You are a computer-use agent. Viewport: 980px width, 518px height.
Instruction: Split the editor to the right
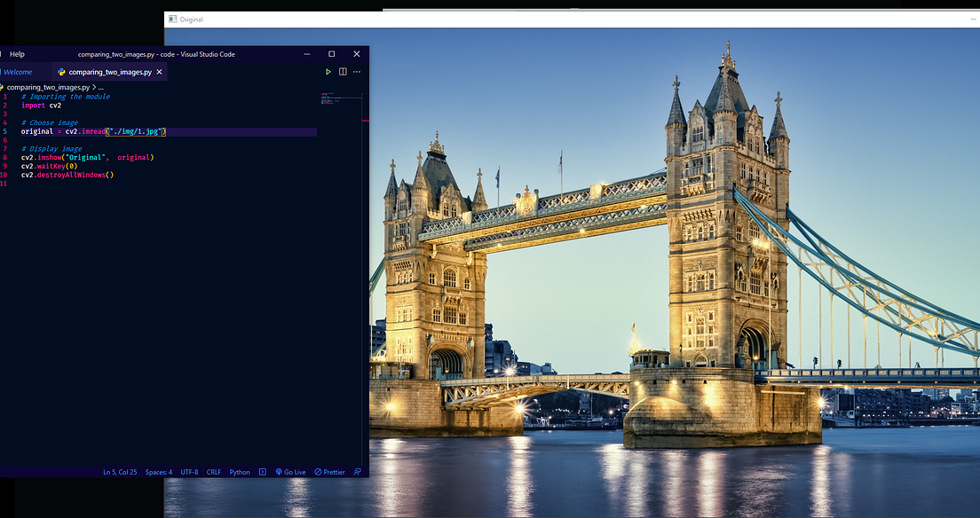click(x=343, y=72)
